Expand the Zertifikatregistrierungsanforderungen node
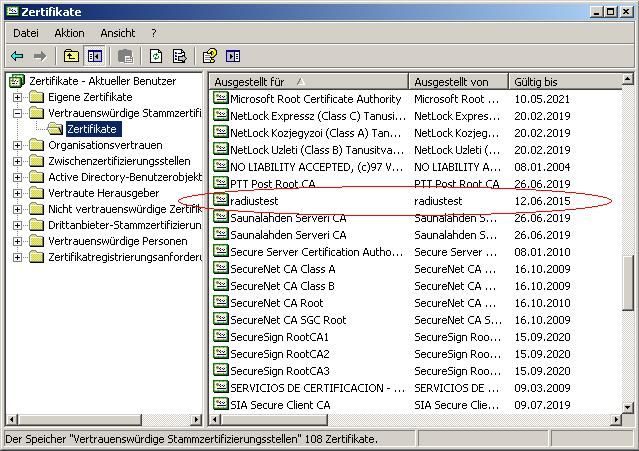The height and width of the screenshot is (451, 639). click(17, 257)
